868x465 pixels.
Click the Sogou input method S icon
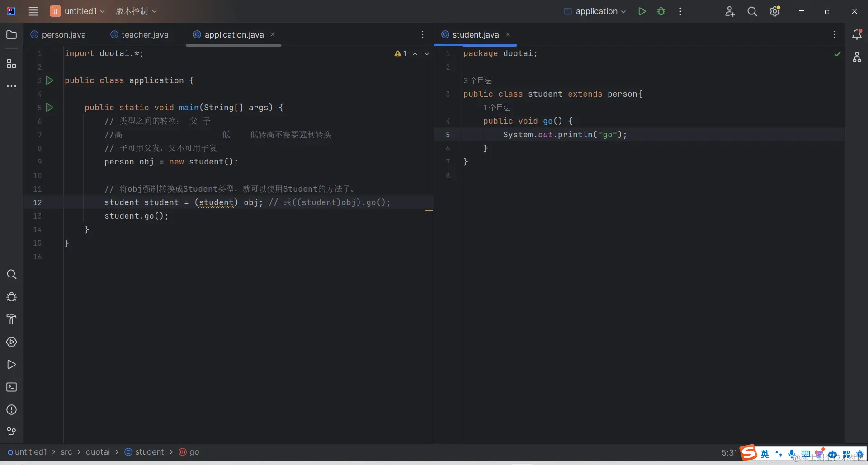749,452
